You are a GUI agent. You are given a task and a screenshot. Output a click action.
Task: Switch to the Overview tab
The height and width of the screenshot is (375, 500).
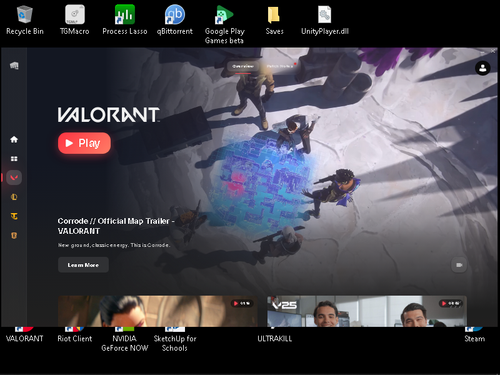243,66
